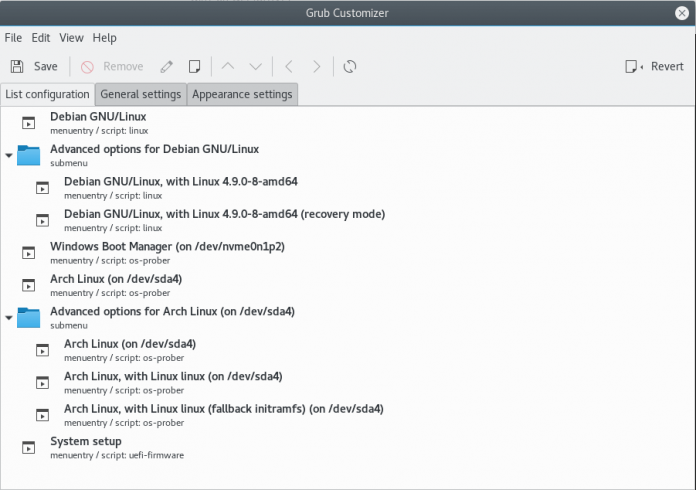Select Advanced options for Debian GNU/Linux row
Viewport: 696px width, 490px height.
pyautogui.click(x=348, y=155)
